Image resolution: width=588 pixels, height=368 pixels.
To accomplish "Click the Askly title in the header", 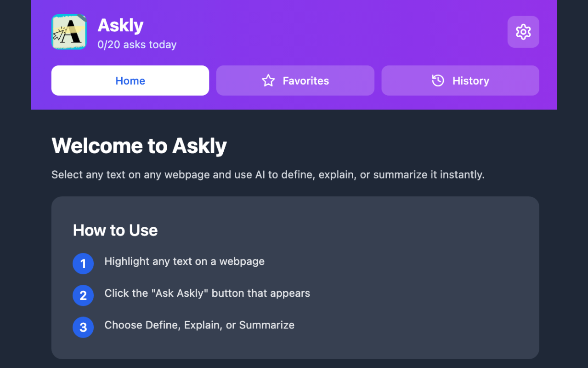I will point(120,25).
